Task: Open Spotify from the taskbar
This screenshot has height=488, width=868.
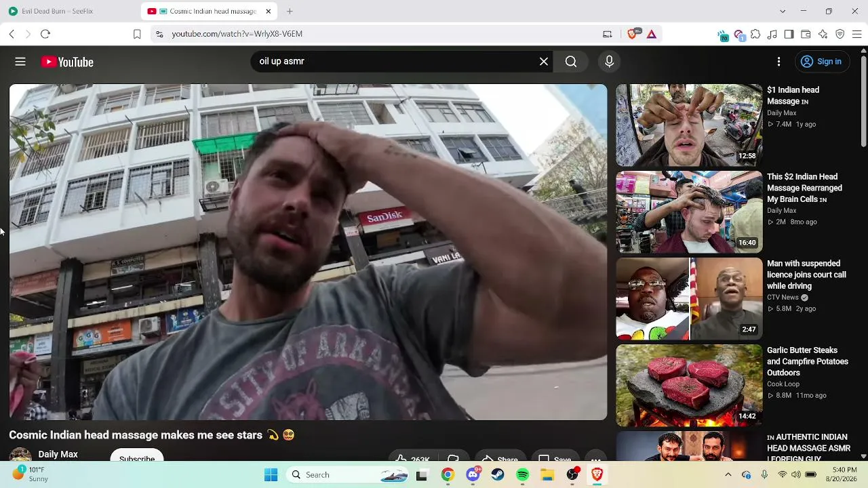Action: [522, 475]
